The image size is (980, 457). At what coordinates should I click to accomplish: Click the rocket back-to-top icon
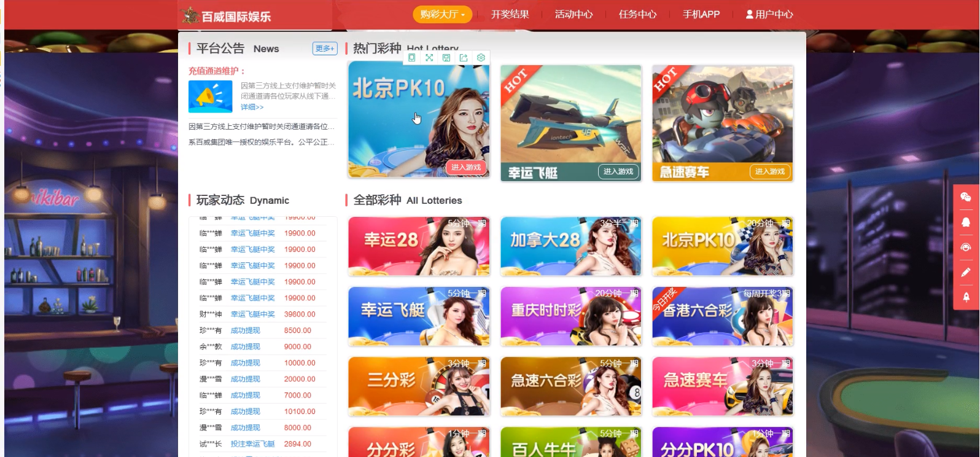point(965,297)
